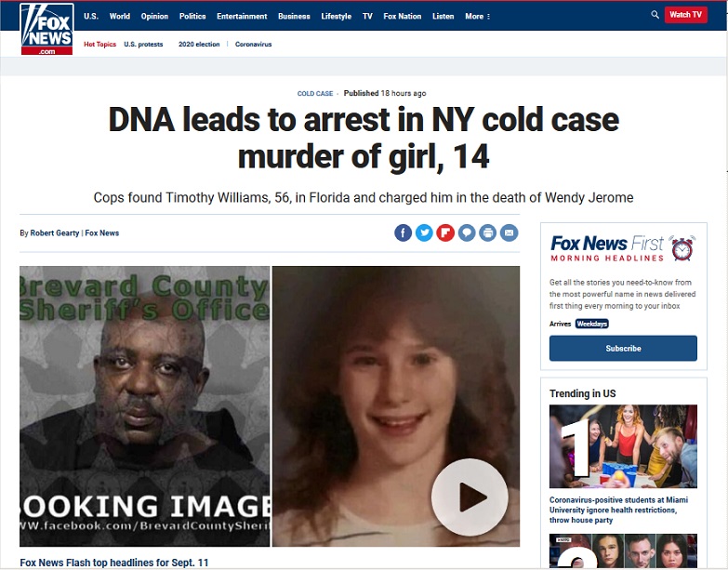Viewport: 728px width, 570px height.
Task: Play the article video
Action: pyautogui.click(x=470, y=497)
